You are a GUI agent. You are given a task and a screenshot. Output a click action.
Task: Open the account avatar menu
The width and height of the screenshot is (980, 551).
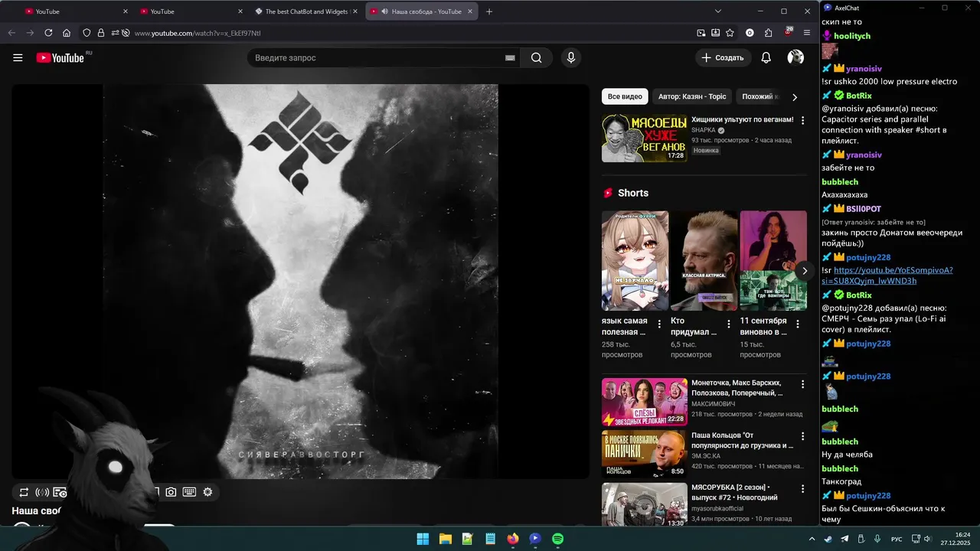coord(795,57)
